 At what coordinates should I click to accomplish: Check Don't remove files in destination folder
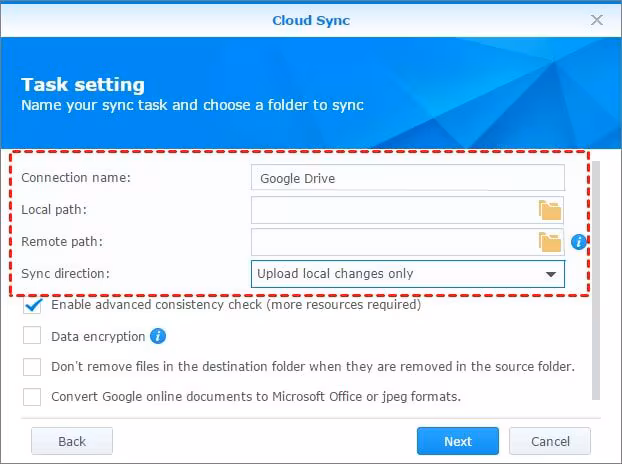point(33,366)
